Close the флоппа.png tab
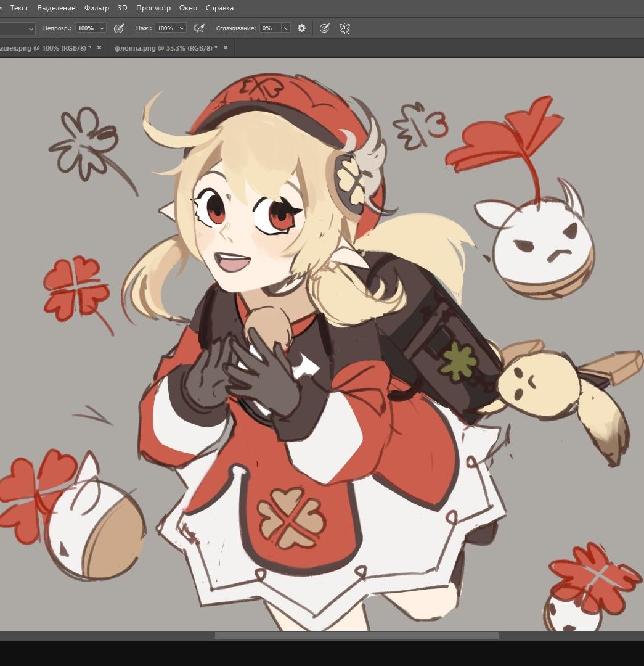This screenshot has width=644, height=666. [x=226, y=47]
